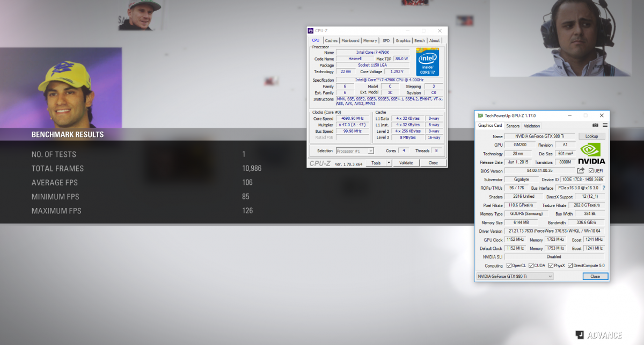Click the Driver Version field in GPU-Z
This screenshot has width=644, height=345.
click(555, 231)
